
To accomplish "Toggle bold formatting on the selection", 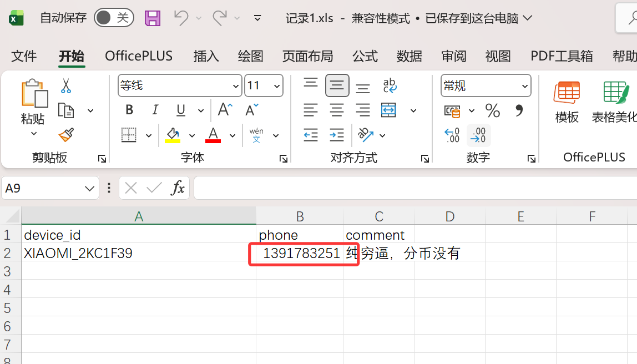I will click(129, 110).
